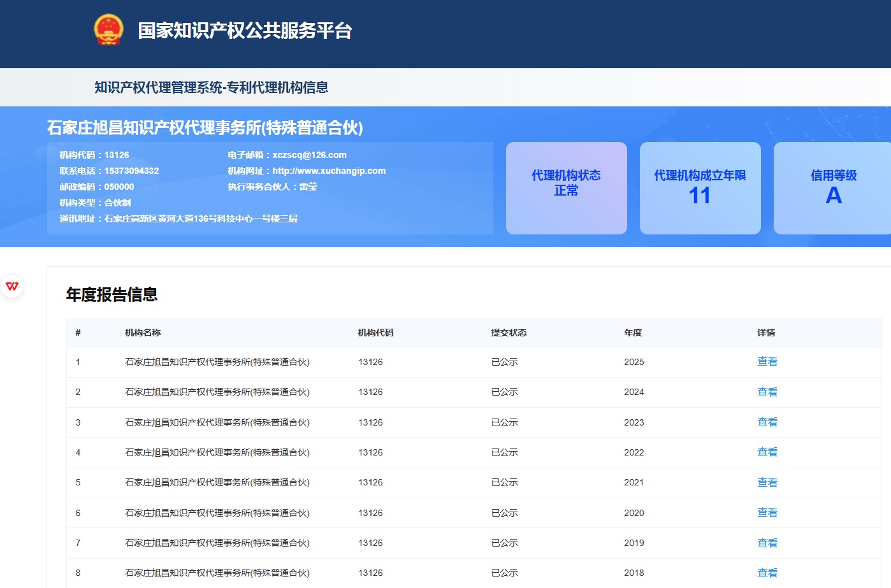Click the year cell 2021
The width and height of the screenshot is (891, 588).
coord(634,483)
